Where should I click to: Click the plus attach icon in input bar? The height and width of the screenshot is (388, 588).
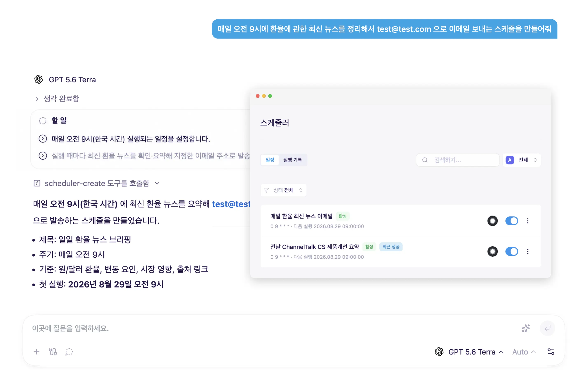point(36,352)
